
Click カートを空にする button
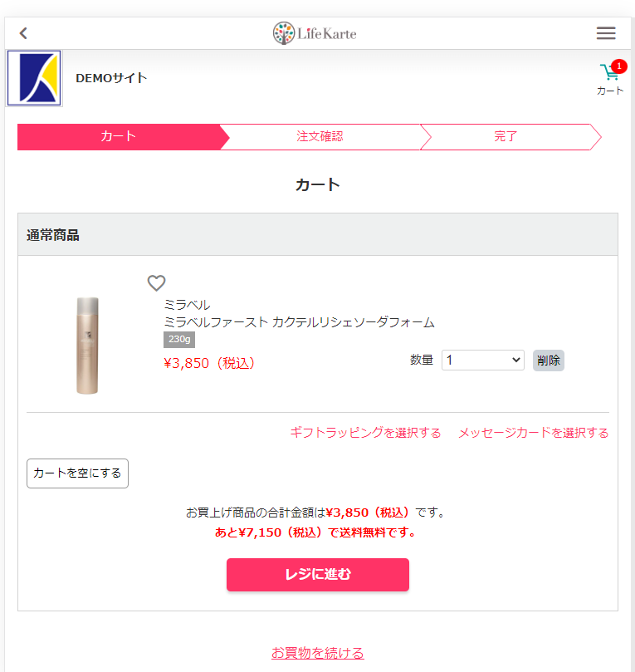coord(77,473)
